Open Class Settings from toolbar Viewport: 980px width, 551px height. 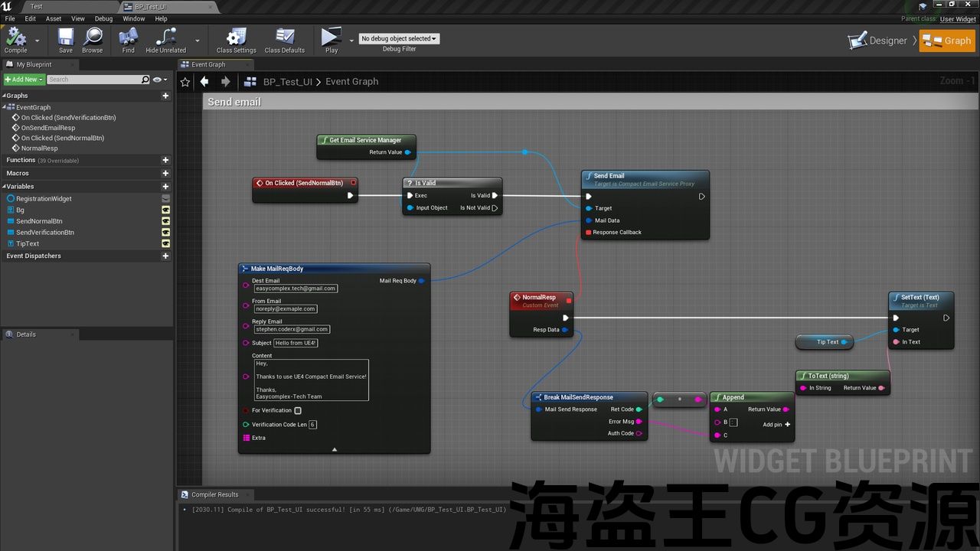236,39
